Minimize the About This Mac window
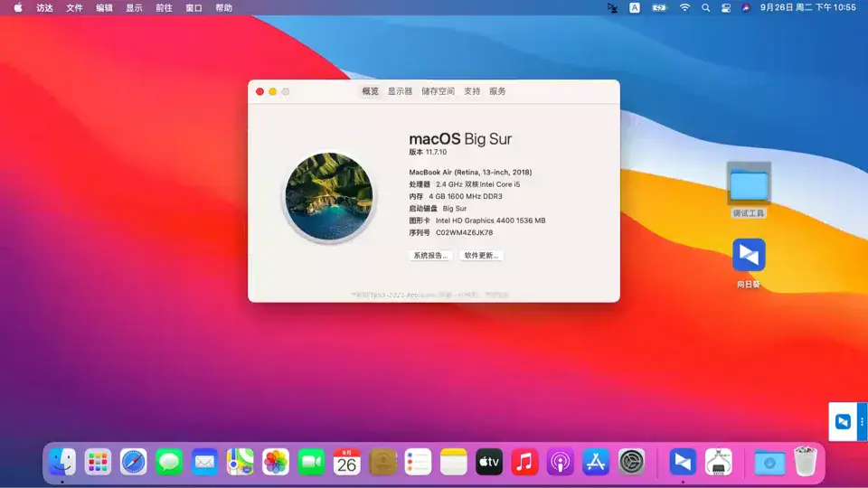The image size is (868, 488). 272,92
